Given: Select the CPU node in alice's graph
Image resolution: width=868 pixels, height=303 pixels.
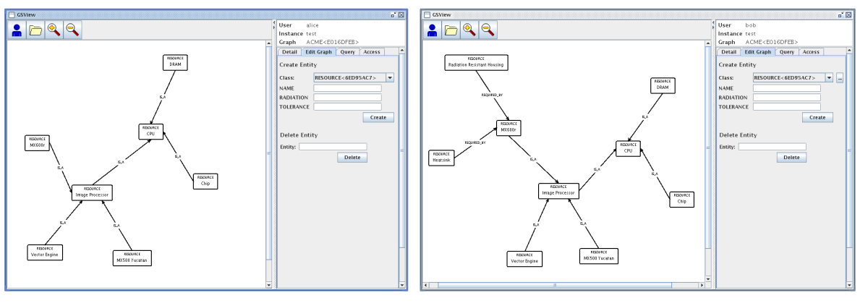Looking at the screenshot, I should [x=150, y=132].
